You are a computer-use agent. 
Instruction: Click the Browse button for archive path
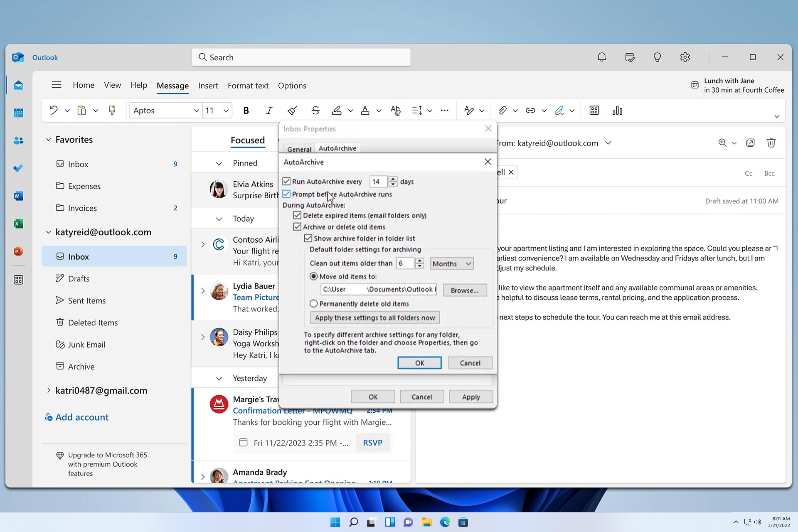click(x=464, y=291)
